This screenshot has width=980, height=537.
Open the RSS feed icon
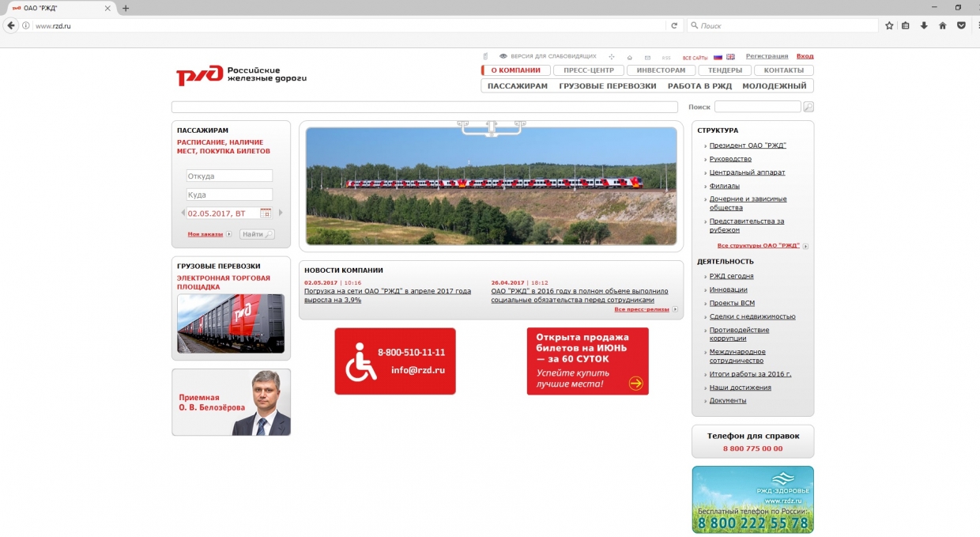[x=666, y=57]
